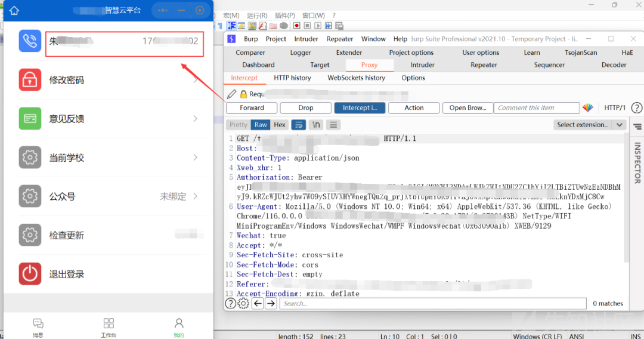Toggle the show non-printable chars \n button
The height and width of the screenshot is (339, 644).
pos(316,125)
